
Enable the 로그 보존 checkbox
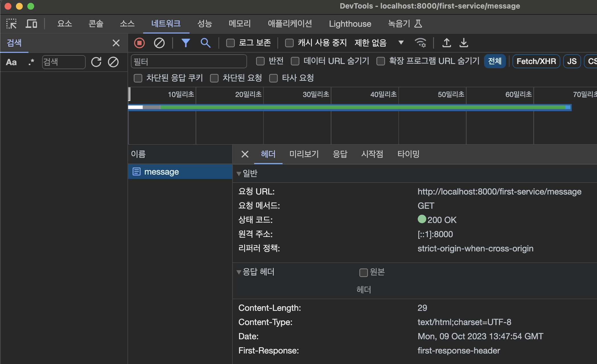point(230,43)
